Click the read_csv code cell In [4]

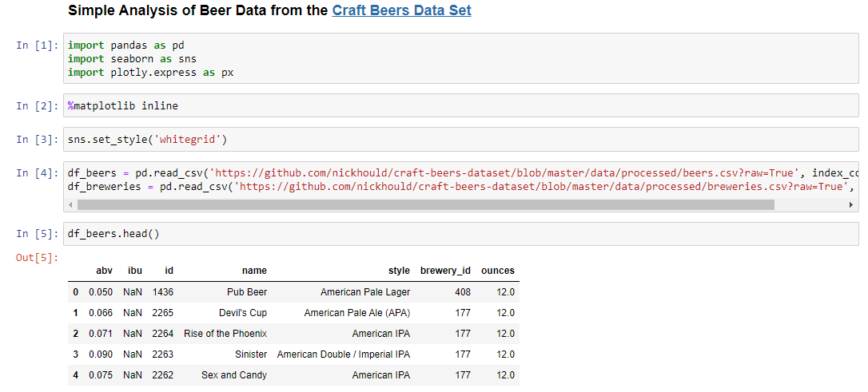coord(461,187)
